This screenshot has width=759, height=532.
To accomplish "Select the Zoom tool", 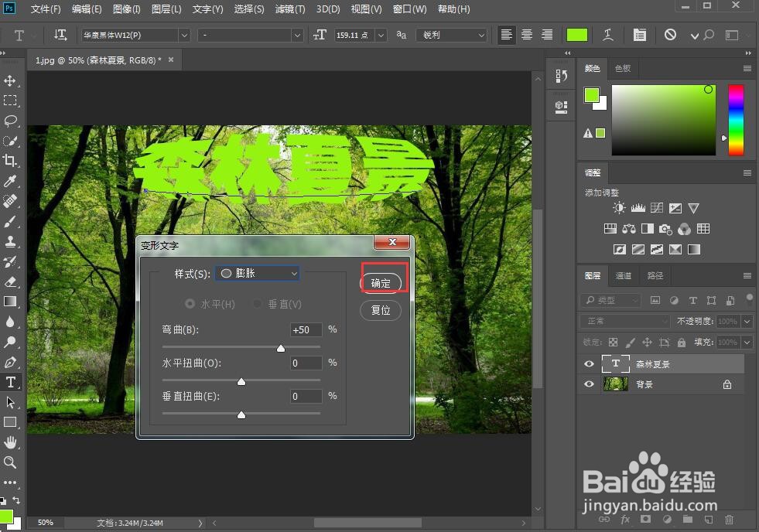I will click(10, 462).
